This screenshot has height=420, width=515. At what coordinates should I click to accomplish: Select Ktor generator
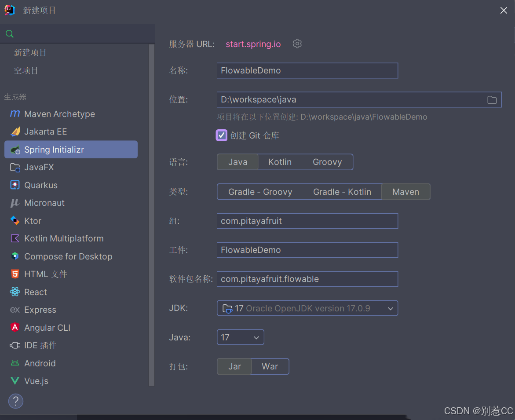pyautogui.click(x=71, y=221)
